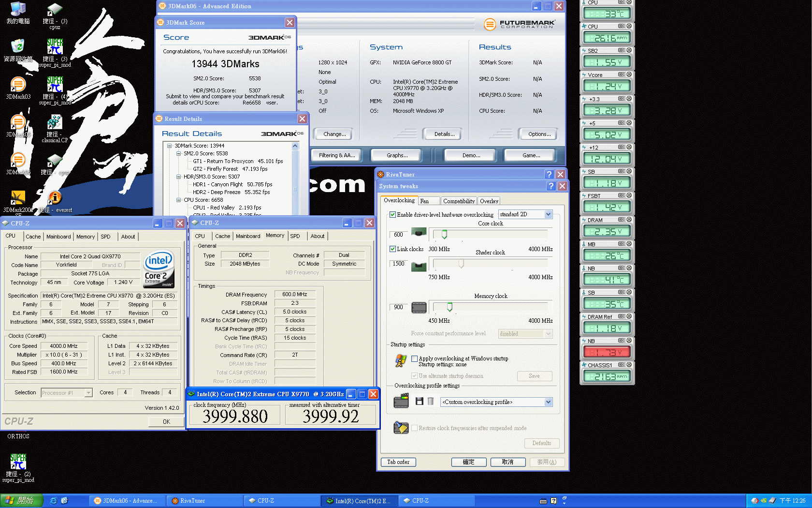Screen dimensions: 812x508
Task: Click the delete overclocking profile trash icon
Action: pyautogui.click(x=431, y=401)
